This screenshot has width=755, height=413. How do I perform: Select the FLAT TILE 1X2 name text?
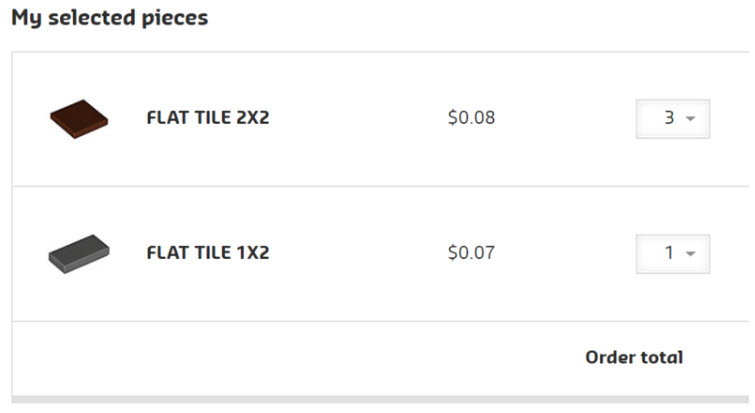(x=207, y=253)
